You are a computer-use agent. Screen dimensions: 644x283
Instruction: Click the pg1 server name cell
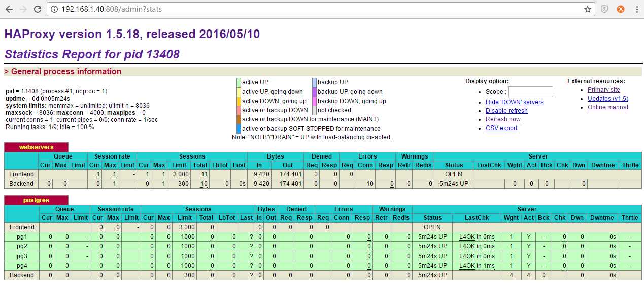tap(22, 237)
